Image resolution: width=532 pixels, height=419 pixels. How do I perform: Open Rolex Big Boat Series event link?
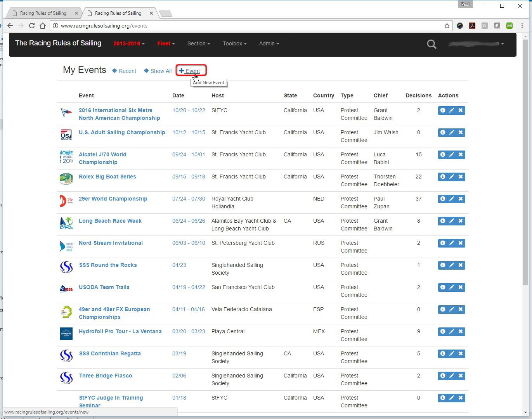pos(107,177)
